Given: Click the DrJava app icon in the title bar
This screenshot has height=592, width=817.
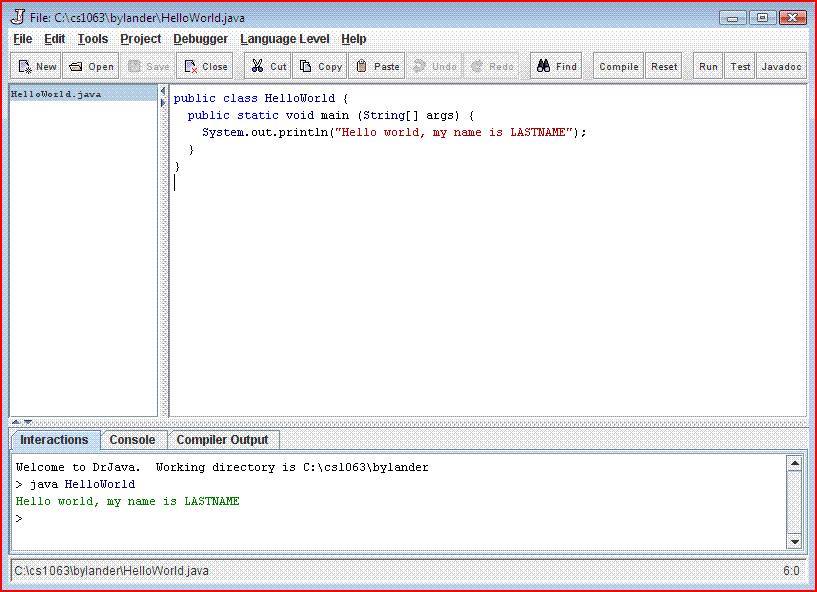Looking at the screenshot, I should pyautogui.click(x=18, y=17).
